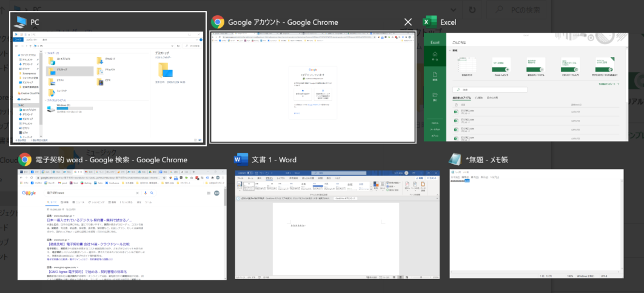644x293 pixels.
Task: Switch to the Excel window thumbnail
Action: pyautogui.click(x=526, y=87)
